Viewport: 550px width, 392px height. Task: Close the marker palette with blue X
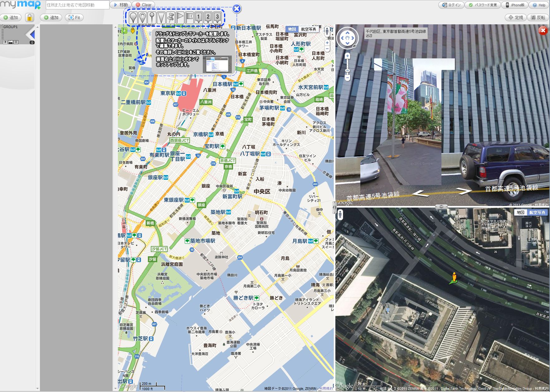pos(237,8)
